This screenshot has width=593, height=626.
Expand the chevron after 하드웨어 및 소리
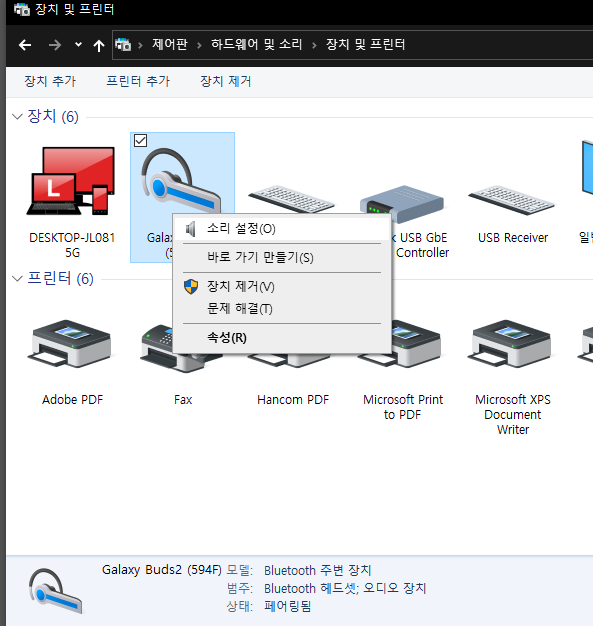point(314,45)
